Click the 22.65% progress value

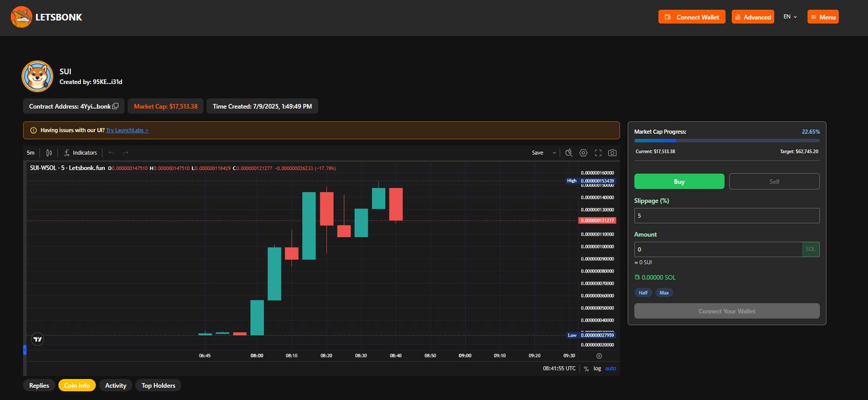811,132
